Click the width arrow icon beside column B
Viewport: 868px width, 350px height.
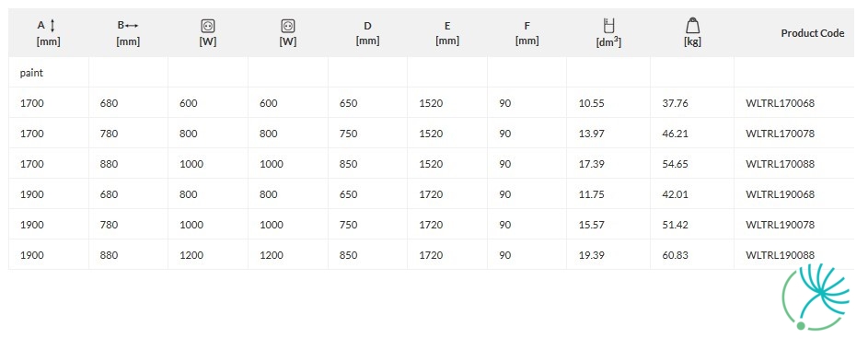click(x=132, y=26)
